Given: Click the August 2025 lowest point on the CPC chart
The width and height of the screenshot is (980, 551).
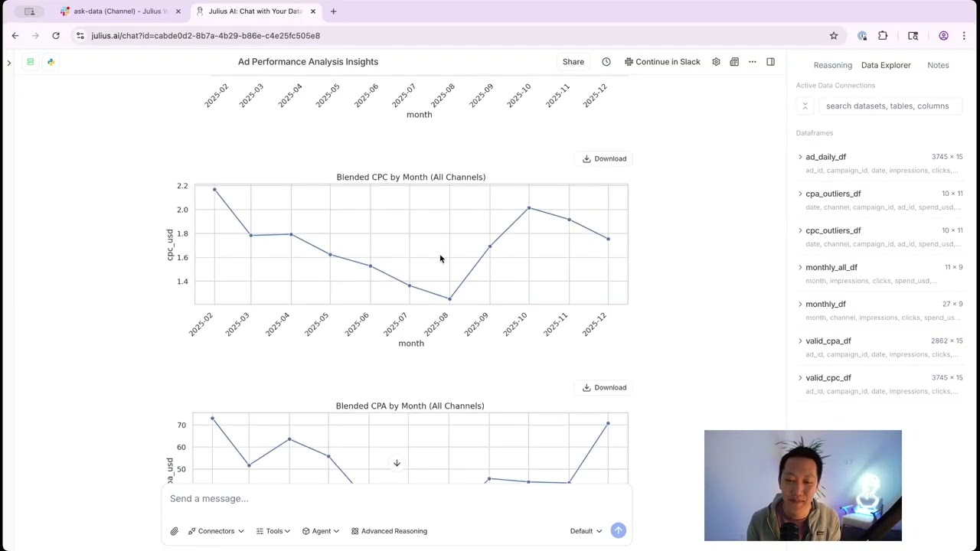Looking at the screenshot, I should [x=449, y=299].
